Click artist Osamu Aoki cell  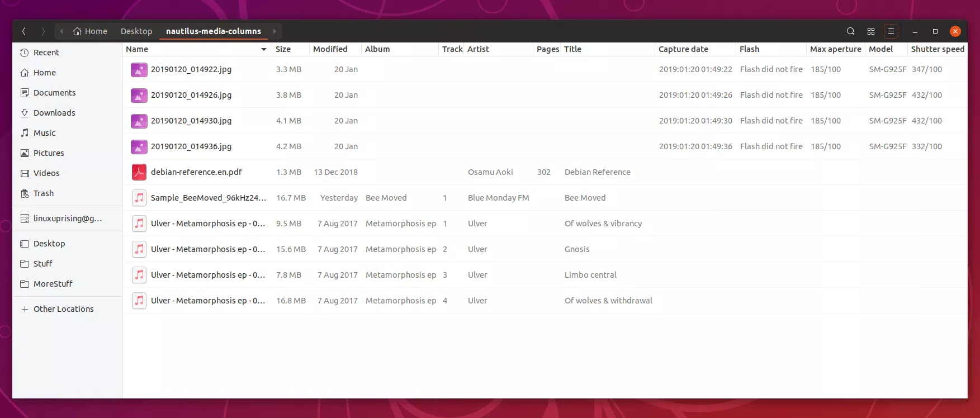[x=490, y=172]
